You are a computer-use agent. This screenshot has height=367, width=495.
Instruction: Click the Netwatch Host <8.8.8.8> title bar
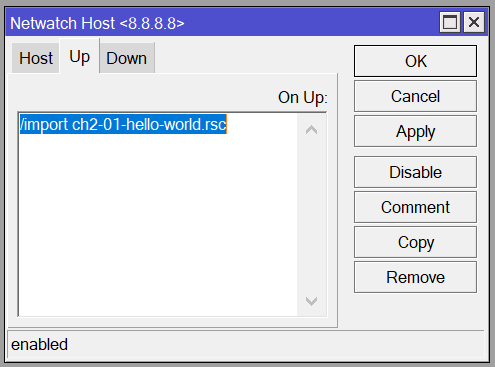click(x=220, y=23)
